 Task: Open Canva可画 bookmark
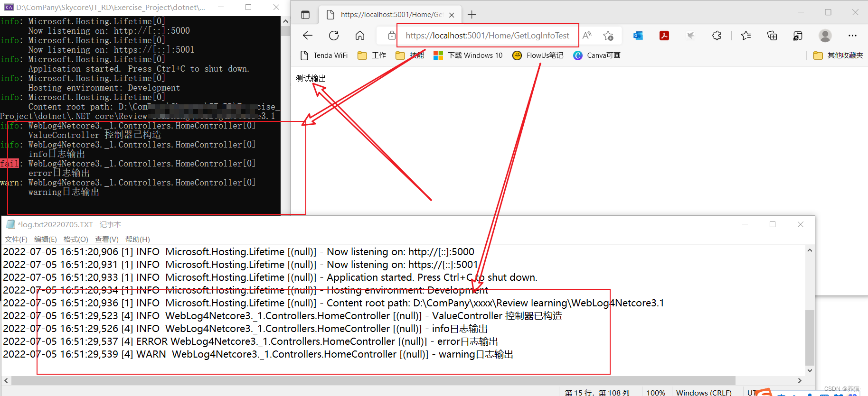pyautogui.click(x=597, y=55)
